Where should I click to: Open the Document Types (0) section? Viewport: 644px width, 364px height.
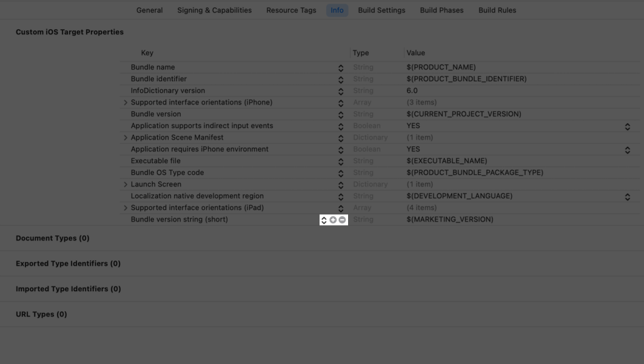52,238
